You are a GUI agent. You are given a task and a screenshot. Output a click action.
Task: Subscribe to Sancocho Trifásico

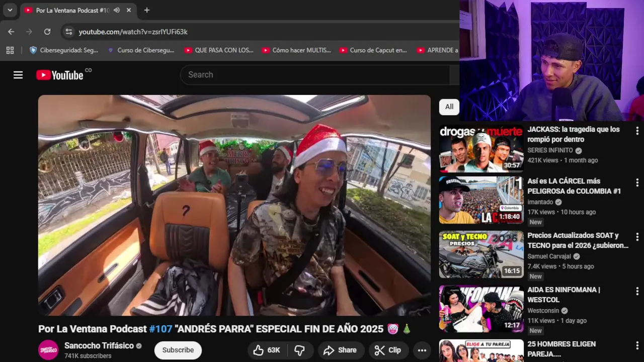178,350
